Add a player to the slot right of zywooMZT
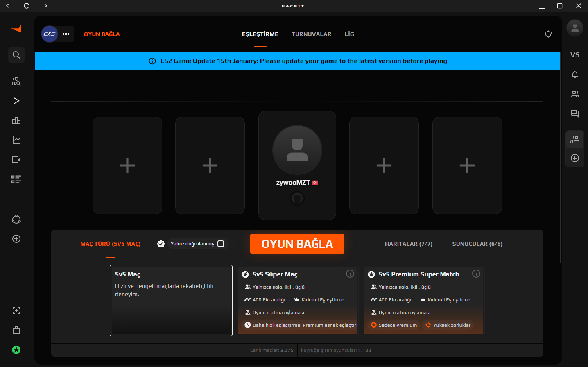The width and height of the screenshot is (588, 367). point(384,165)
